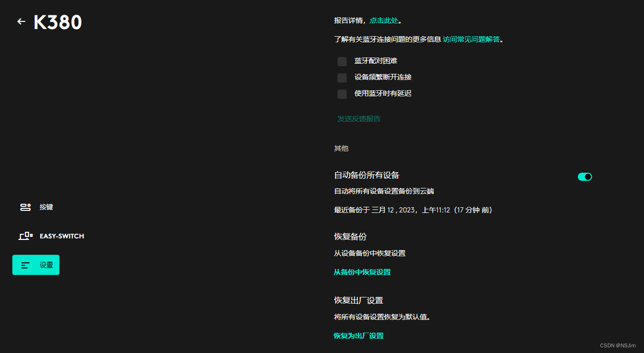Image resolution: width=644 pixels, height=353 pixels.
Task: Open the 访问常见问题解答 FAQ link
Action: (471, 39)
